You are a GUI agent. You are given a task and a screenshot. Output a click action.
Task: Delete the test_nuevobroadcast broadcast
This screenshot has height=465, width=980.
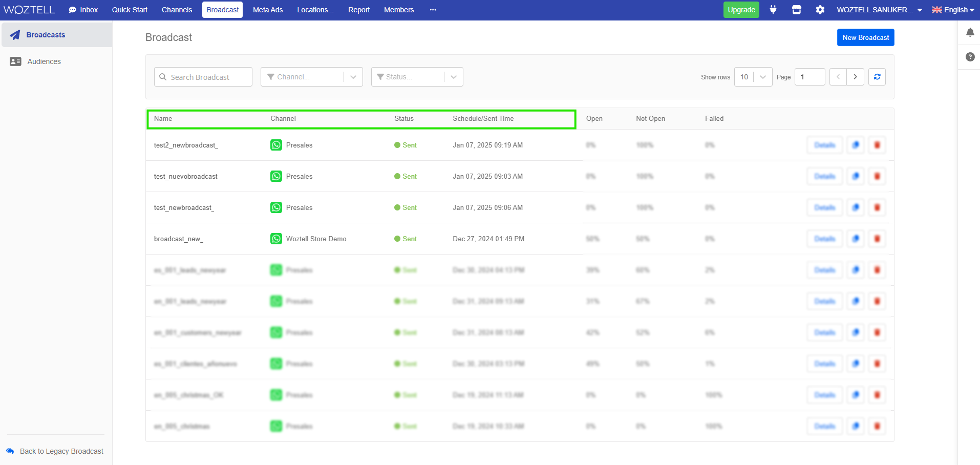coord(877,176)
